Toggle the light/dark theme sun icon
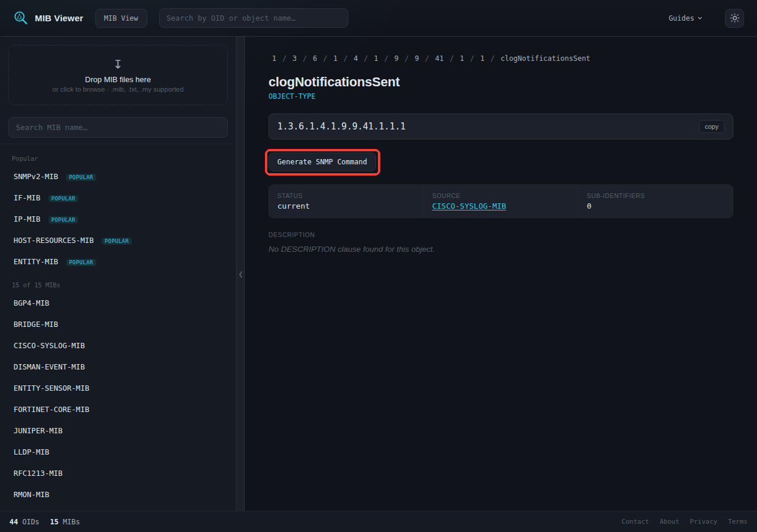The image size is (757, 532). coord(735,18)
